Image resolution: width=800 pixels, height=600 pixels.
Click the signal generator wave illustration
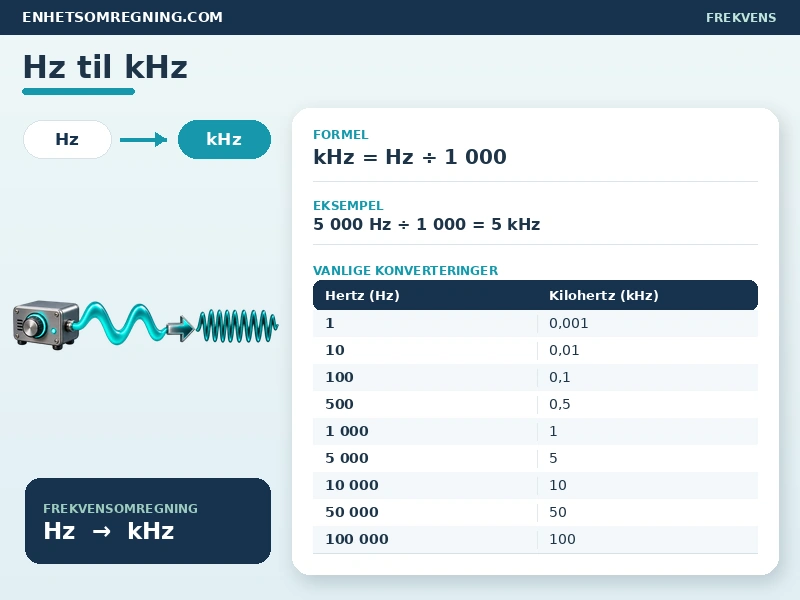pos(145,325)
